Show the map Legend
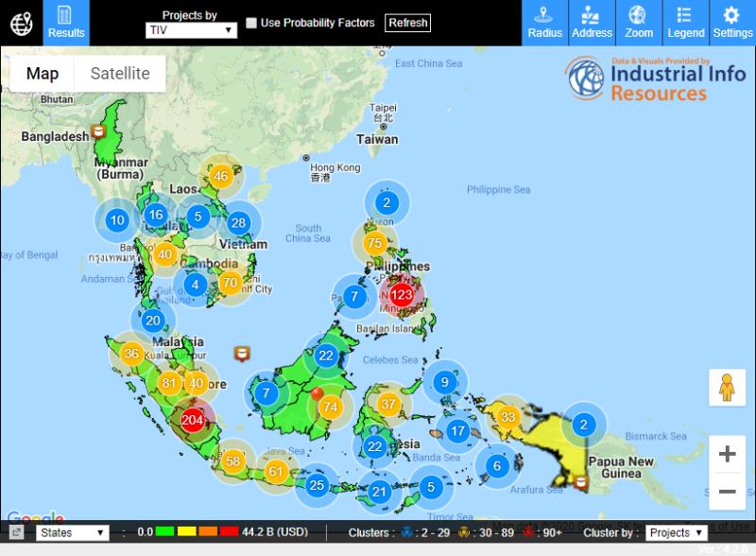 685,23
